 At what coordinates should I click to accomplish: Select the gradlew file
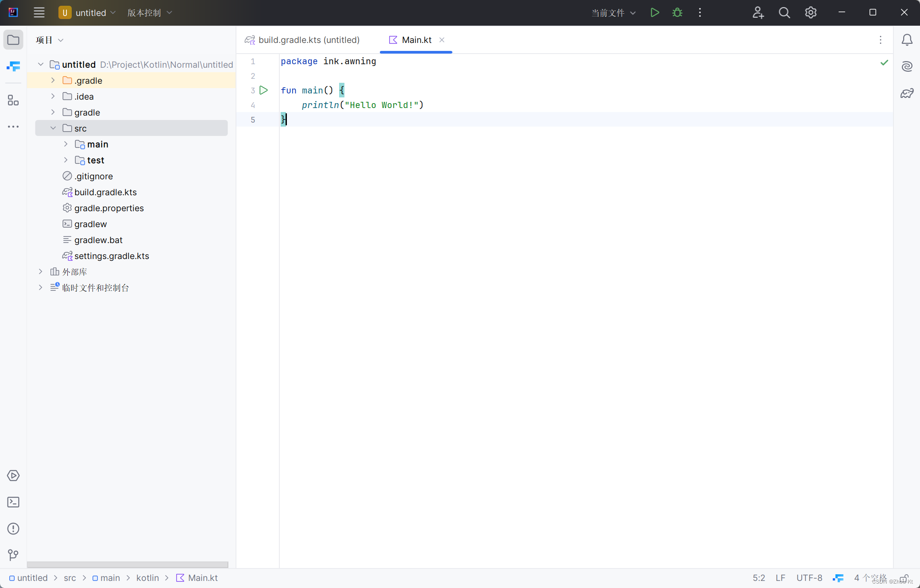pos(85,224)
